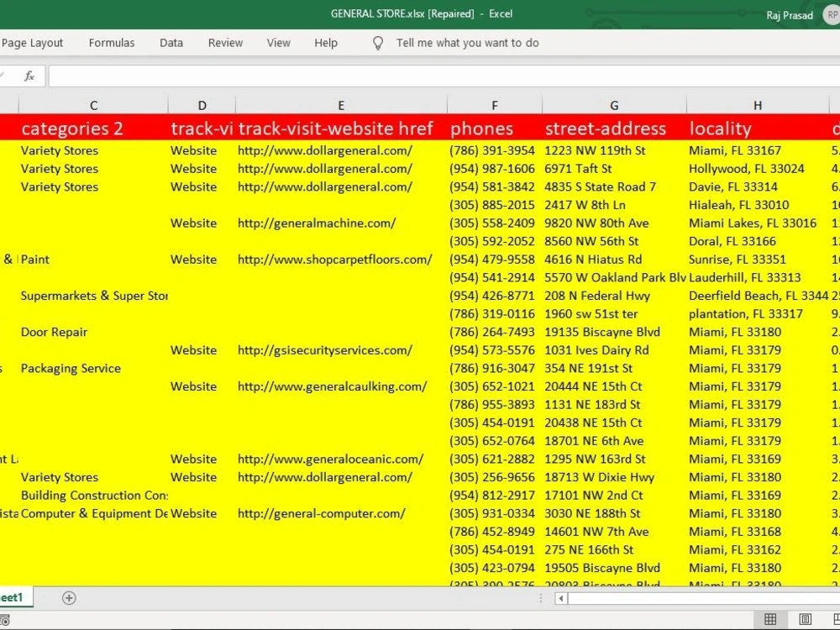This screenshot has width=840, height=630.
Task: Open the Help tab
Action: 326,43
